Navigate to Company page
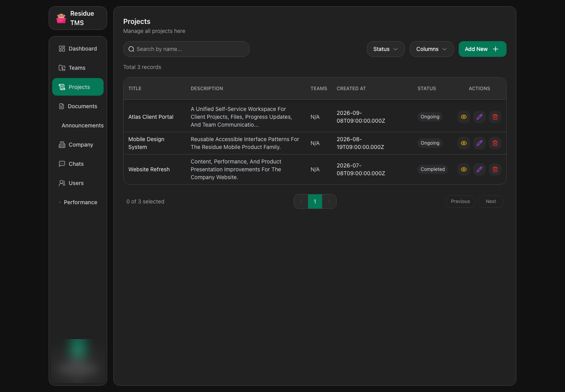The image size is (565, 392). pos(78,145)
